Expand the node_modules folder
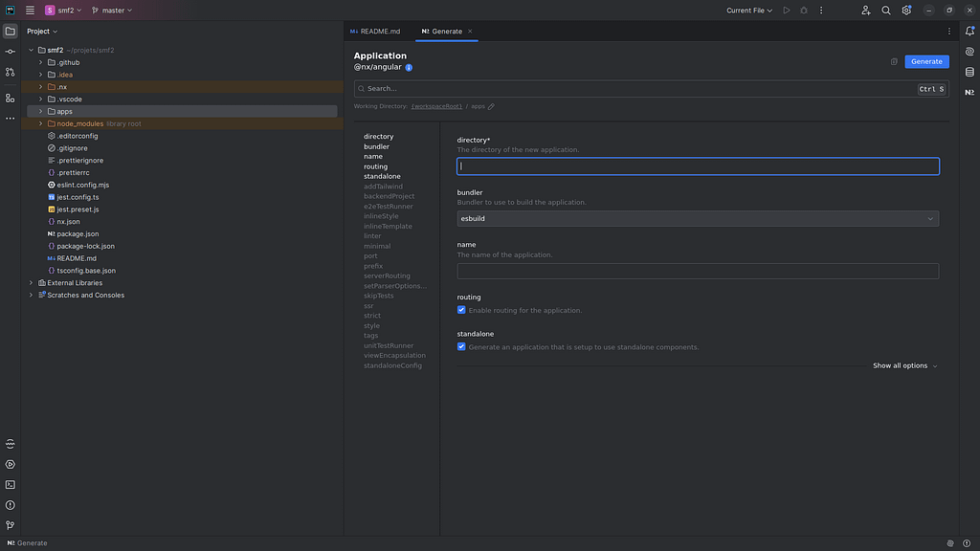980x551 pixels. click(40, 123)
